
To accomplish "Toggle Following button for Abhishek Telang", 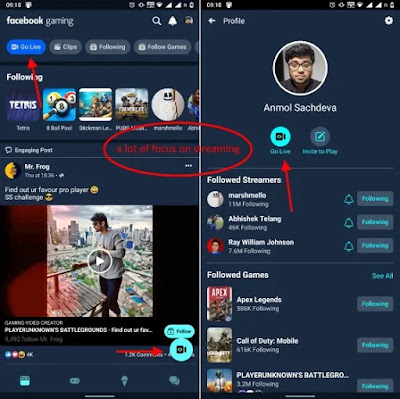I will (375, 222).
